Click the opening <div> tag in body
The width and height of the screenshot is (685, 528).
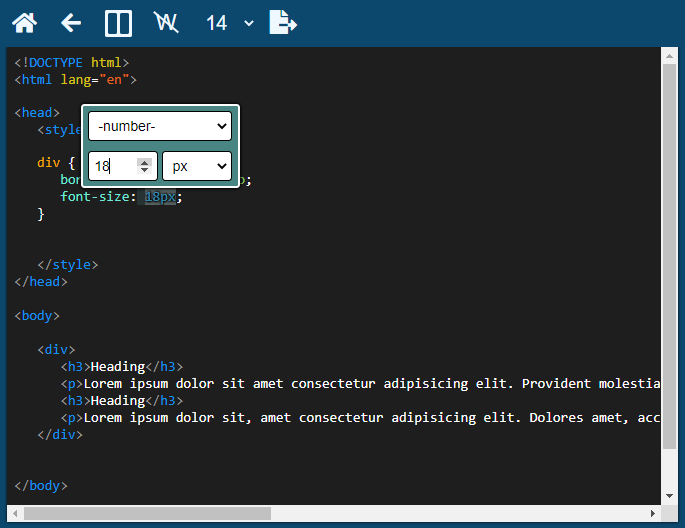[x=56, y=350]
